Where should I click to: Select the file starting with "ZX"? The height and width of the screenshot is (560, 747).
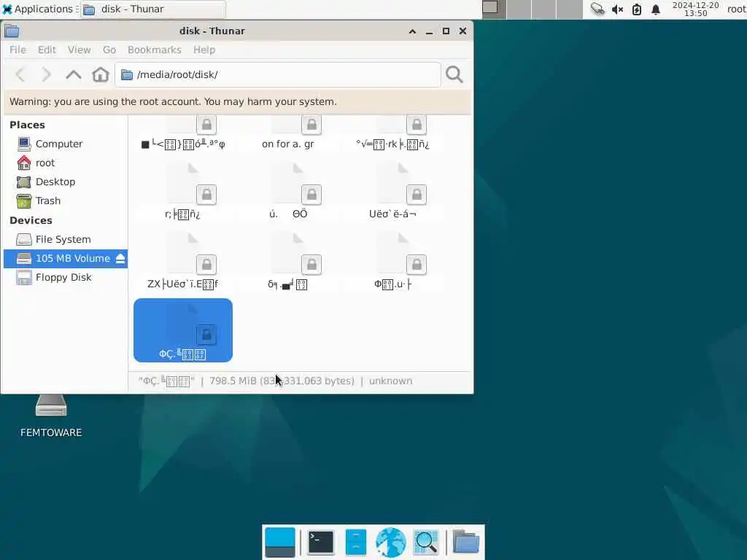click(x=183, y=262)
